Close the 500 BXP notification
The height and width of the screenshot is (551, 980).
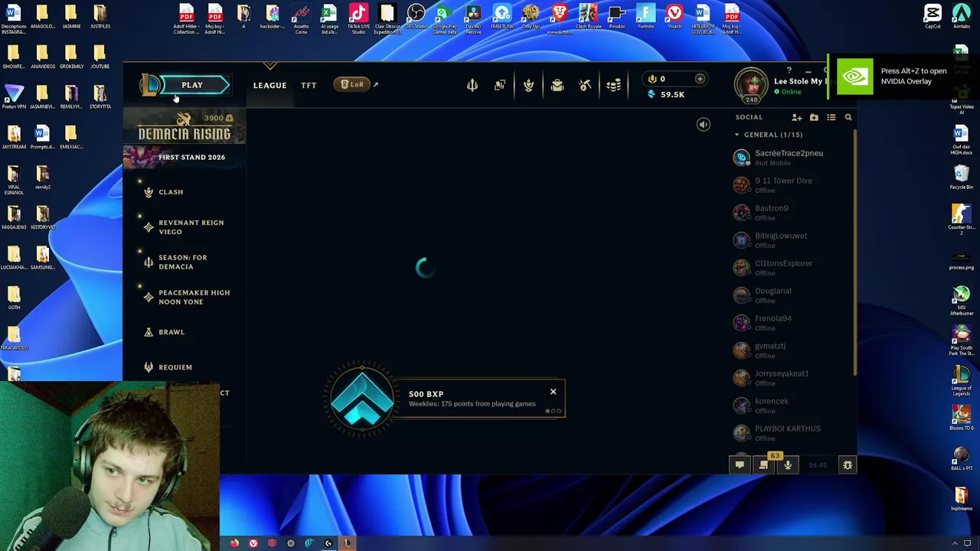(553, 392)
